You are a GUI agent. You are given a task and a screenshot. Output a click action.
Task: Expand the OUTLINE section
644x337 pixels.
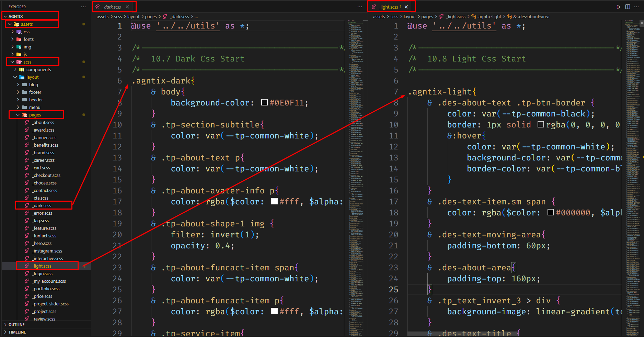16,325
